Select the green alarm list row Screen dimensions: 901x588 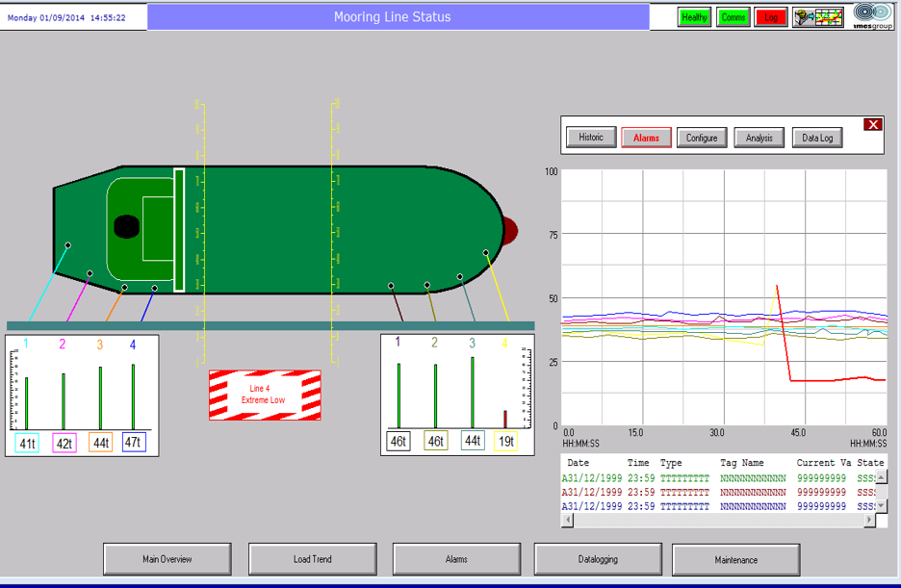tap(718, 478)
